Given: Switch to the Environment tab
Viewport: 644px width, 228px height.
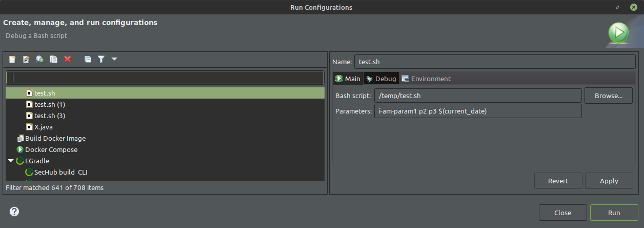Looking at the screenshot, I should (426, 79).
